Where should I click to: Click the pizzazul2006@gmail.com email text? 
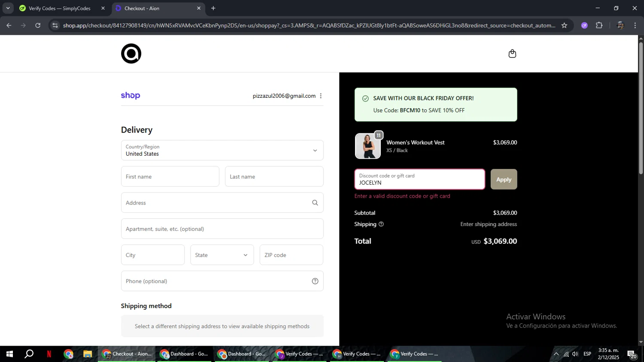(x=284, y=96)
